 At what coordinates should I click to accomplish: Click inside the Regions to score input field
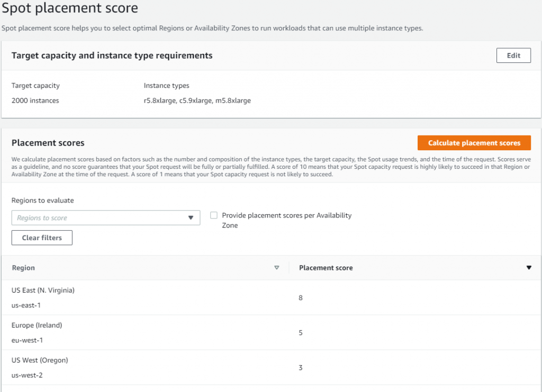click(x=95, y=217)
